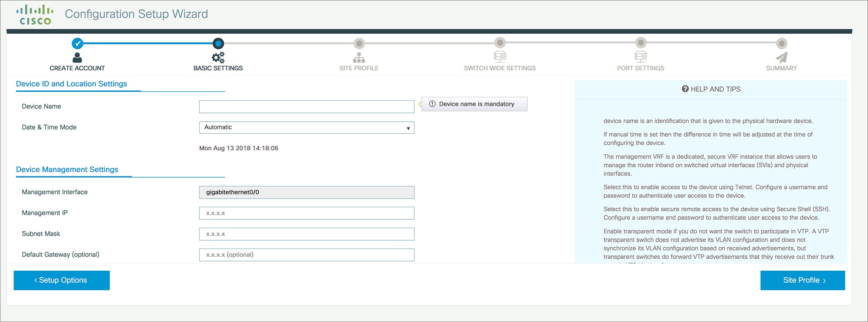Click the Summary step circle
Viewport: 868px width, 322px height.
coord(782,43)
